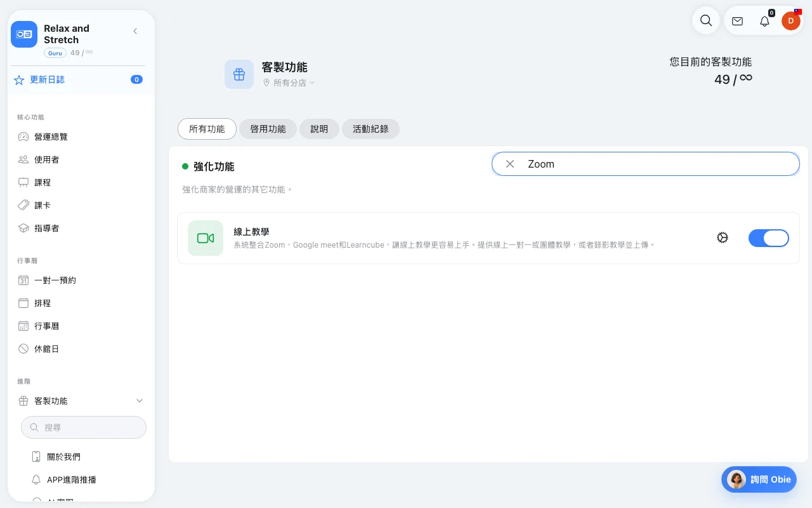Open 休館日 blocked icon

tap(23, 349)
